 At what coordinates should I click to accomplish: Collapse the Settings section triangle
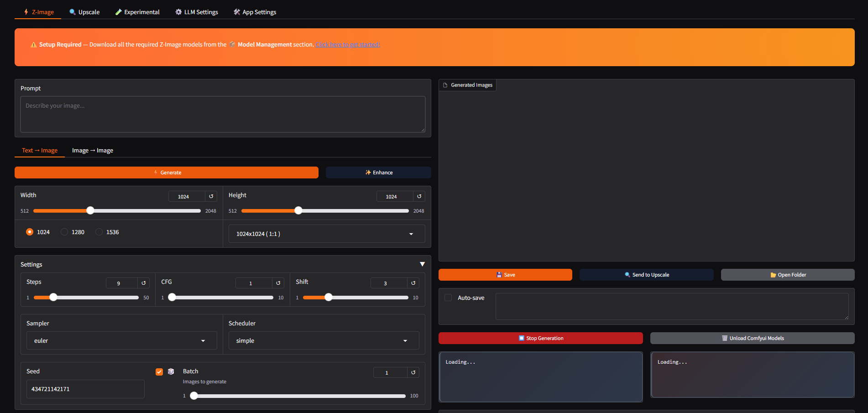422,264
